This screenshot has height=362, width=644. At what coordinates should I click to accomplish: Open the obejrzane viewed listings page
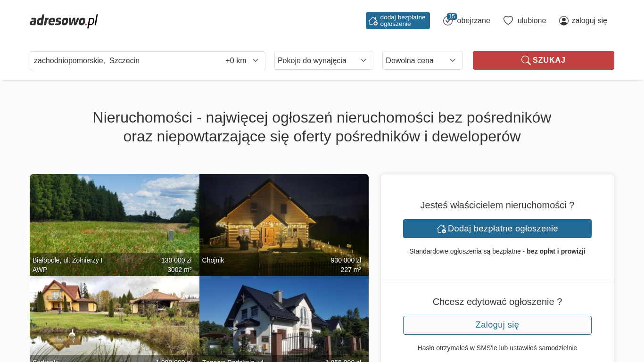pyautogui.click(x=473, y=21)
